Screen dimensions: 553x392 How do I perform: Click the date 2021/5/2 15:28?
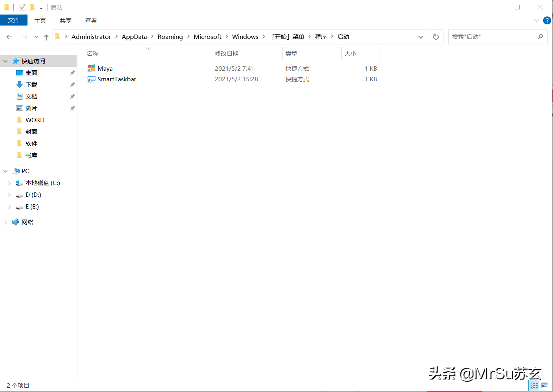coord(236,79)
